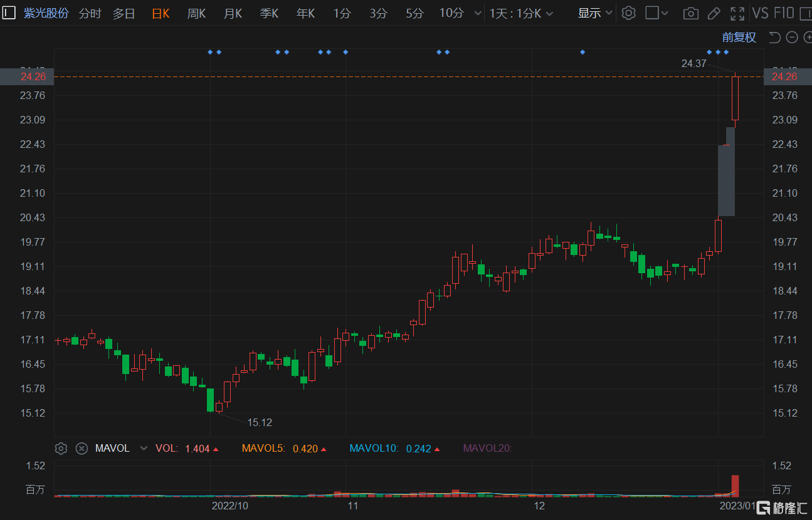Zoom out chart with the minus circle

coord(792,38)
